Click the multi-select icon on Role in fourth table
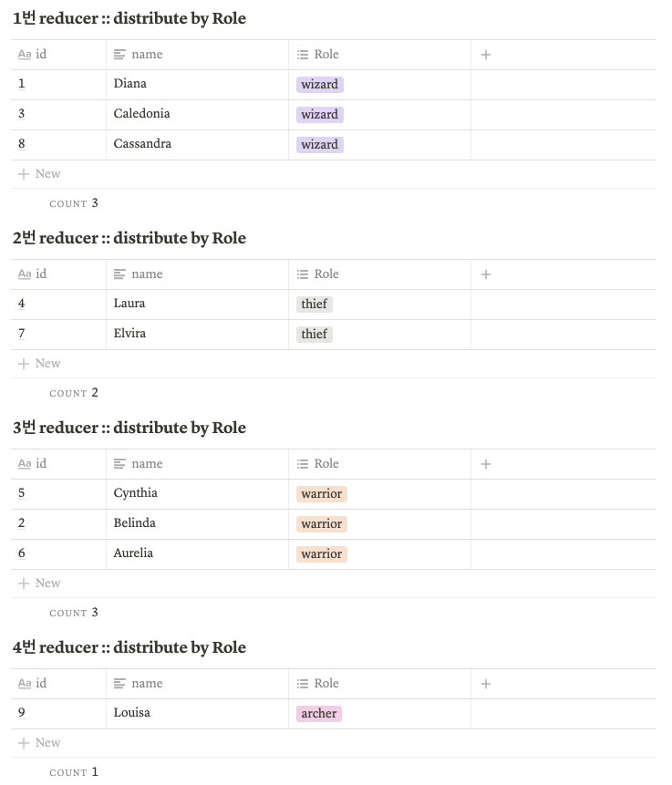672x785 pixels. [x=302, y=683]
